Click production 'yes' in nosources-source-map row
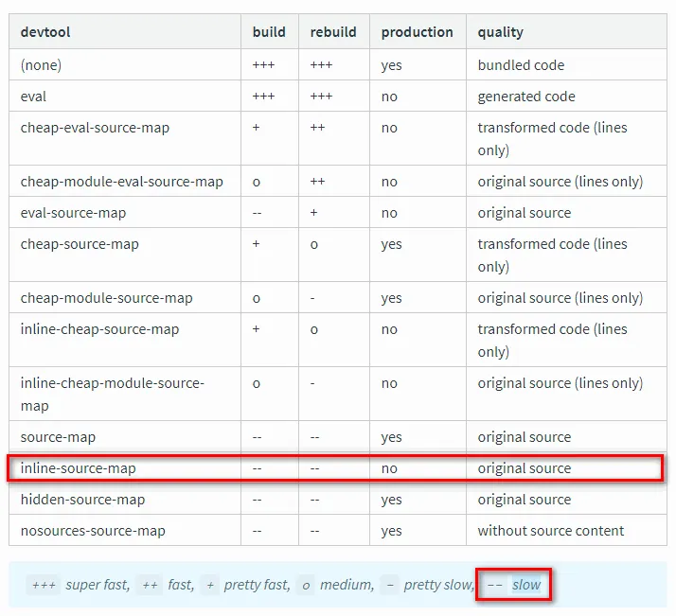 tap(391, 531)
